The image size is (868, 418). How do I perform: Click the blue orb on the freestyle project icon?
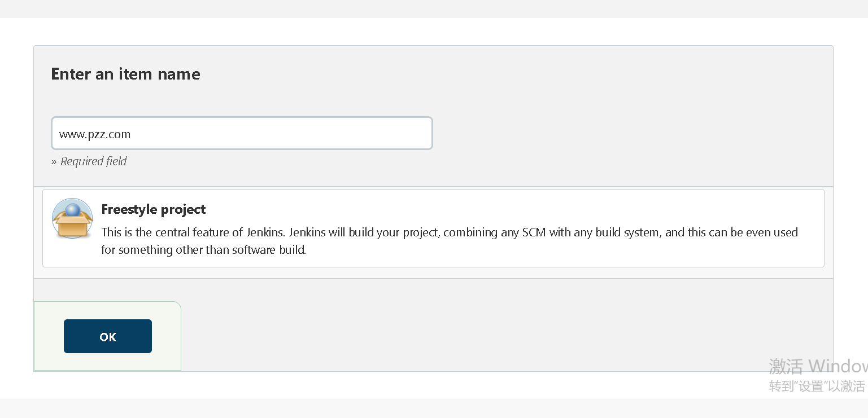coord(73,210)
